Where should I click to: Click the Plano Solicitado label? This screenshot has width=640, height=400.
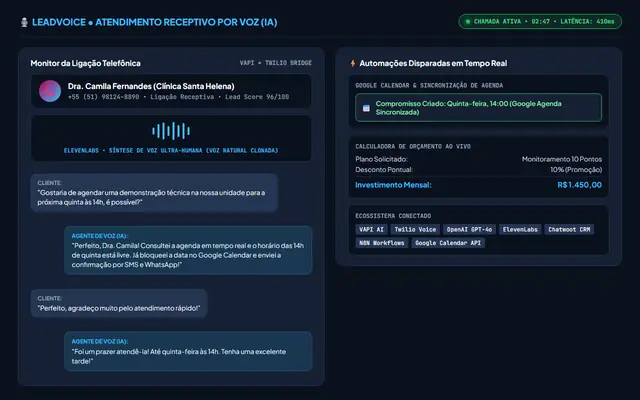point(381,159)
